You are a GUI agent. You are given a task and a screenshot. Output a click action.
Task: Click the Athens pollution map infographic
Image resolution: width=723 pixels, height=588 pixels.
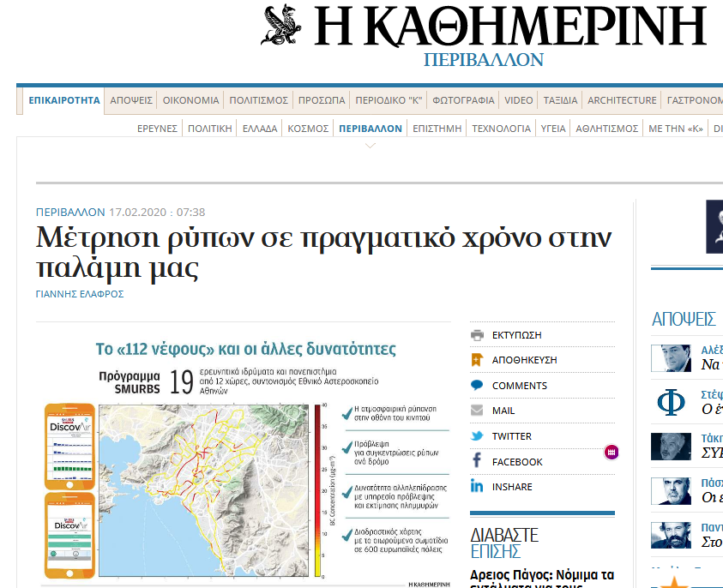(204, 490)
